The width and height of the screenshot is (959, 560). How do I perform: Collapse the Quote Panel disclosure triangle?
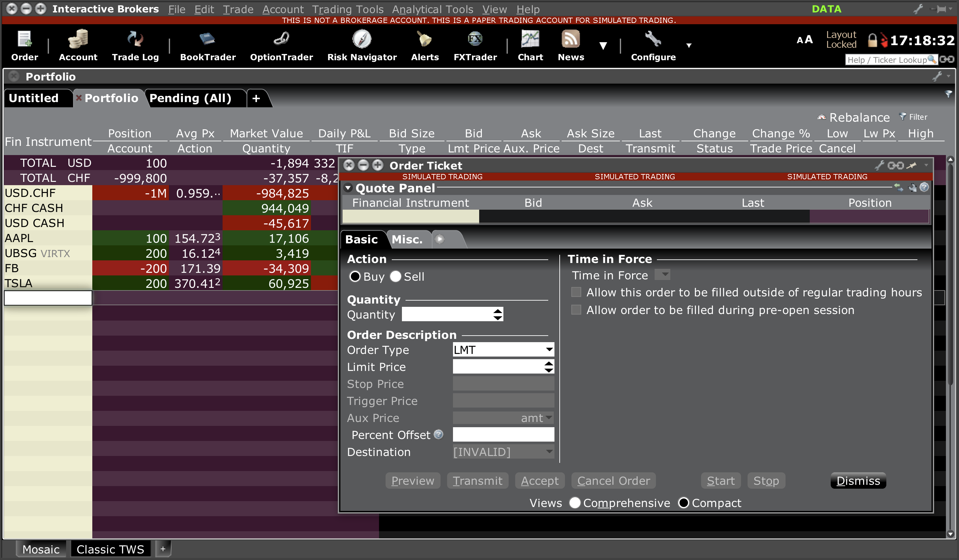coord(348,188)
